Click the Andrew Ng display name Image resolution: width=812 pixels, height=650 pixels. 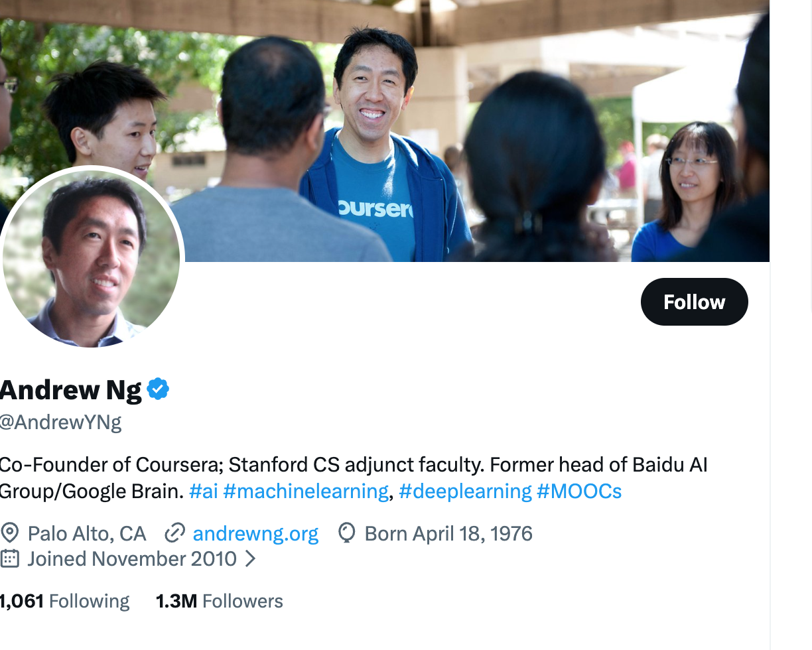[x=71, y=390]
